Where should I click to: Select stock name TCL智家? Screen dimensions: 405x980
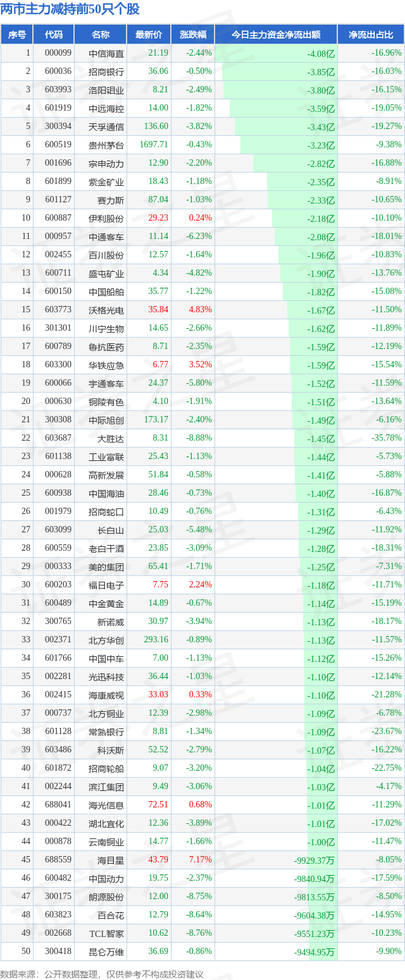pos(106,933)
